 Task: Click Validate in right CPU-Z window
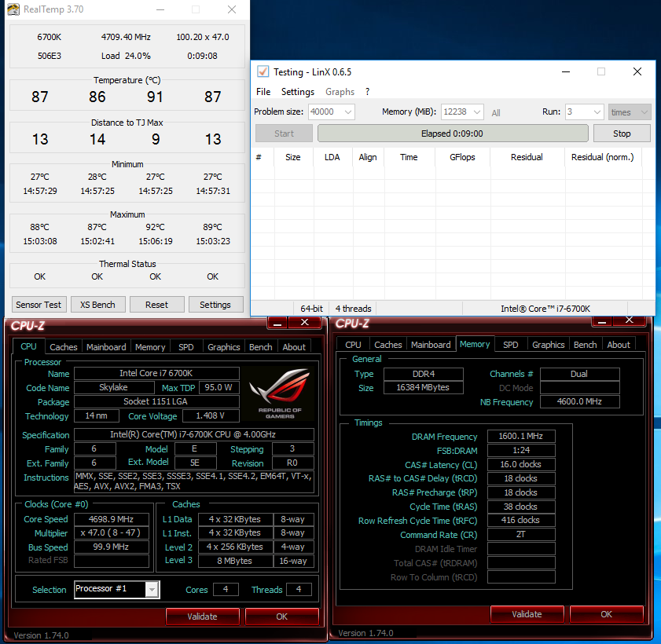[527, 614]
